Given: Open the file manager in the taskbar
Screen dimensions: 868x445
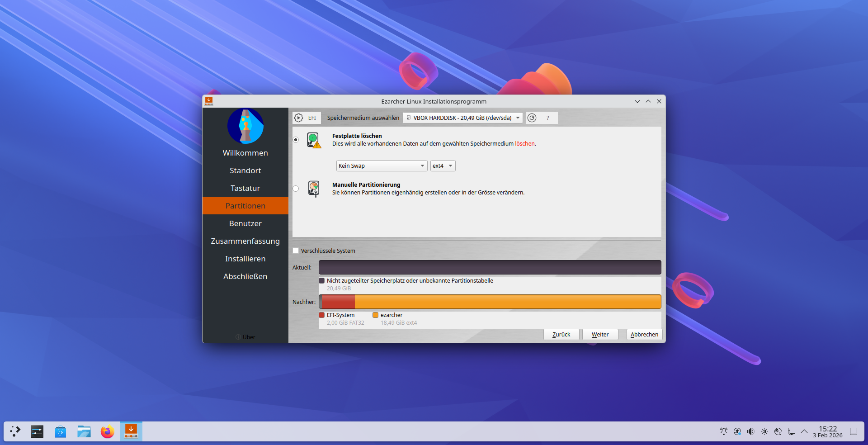Looking at the screenshot, I should pos(84,431).
